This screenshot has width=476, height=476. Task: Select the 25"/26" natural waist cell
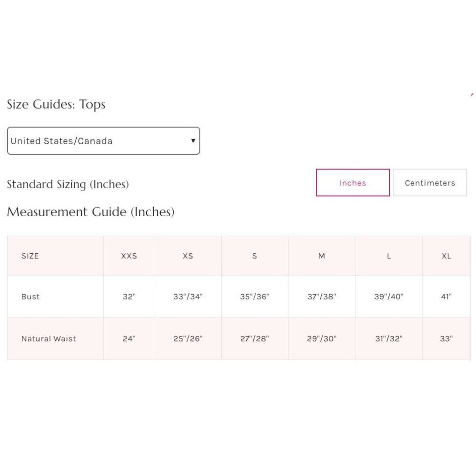[188, 339]
